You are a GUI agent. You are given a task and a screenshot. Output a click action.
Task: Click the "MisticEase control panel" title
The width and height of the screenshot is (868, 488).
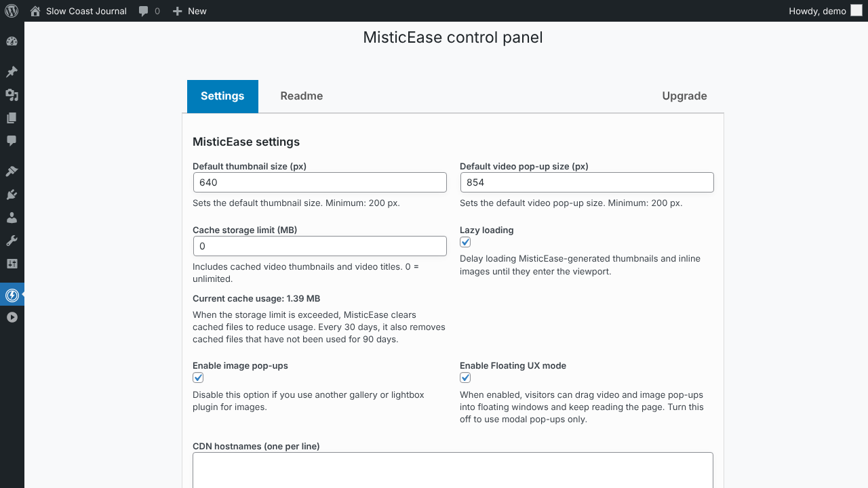coord(453,37)
